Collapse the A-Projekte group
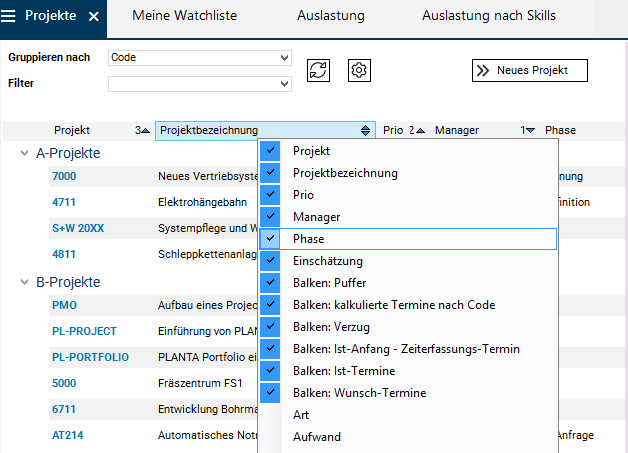Image resolution: width=628 pixels, height=453 pixels. (x=24, y=153)
